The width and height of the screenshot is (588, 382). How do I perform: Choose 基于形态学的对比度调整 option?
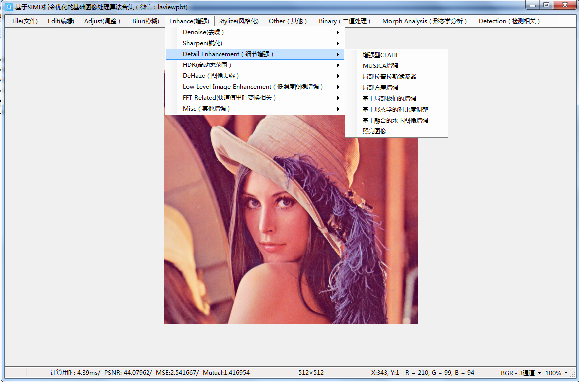[x=396, y=109]
